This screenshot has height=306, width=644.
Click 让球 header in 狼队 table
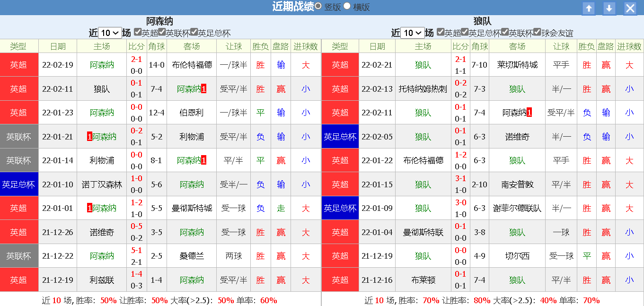click(561, 46)
